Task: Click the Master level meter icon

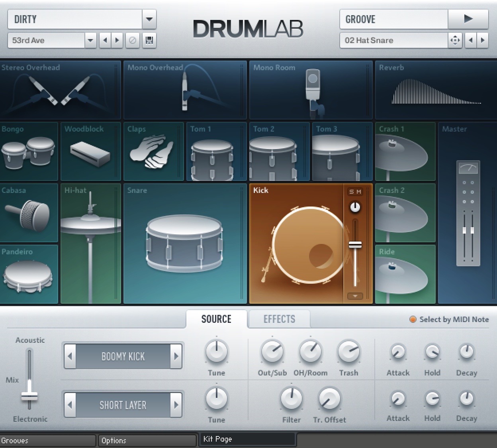Action: click(468, 168)
